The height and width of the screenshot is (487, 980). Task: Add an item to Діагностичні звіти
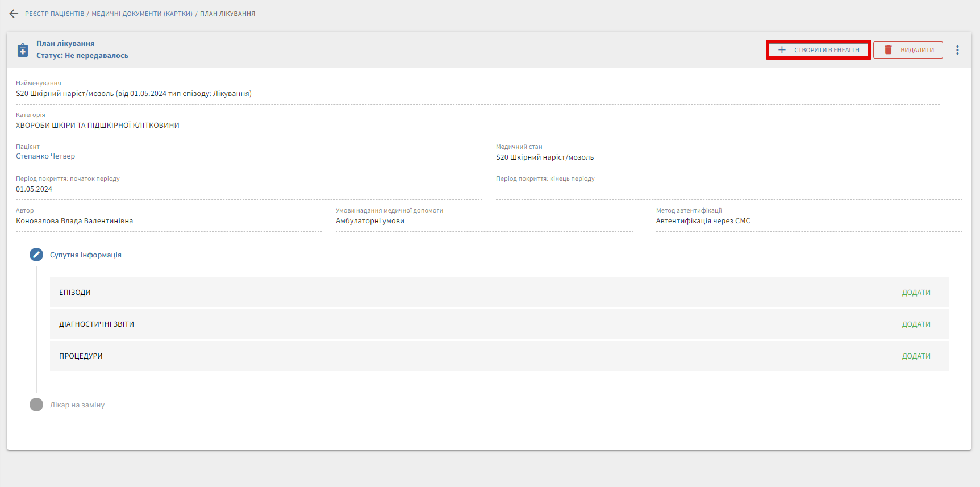tap(916, 324)
